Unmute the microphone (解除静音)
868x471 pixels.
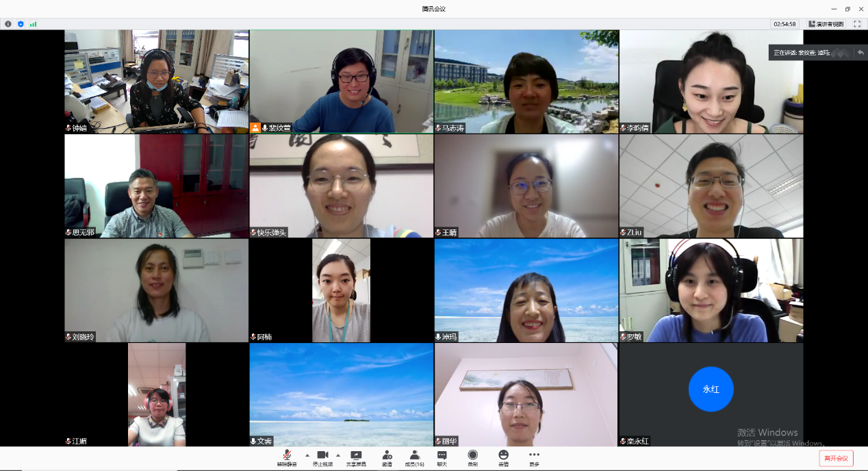click(x=287, y=457)
